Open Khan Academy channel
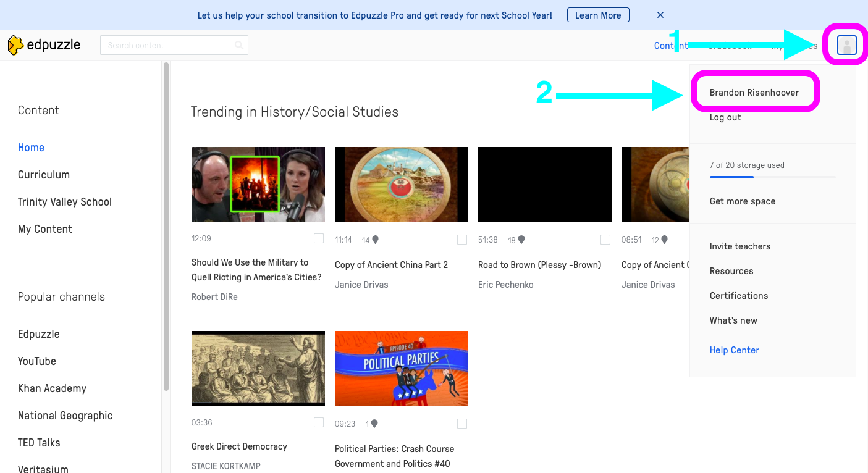868x473 pixels. (53, 388)
